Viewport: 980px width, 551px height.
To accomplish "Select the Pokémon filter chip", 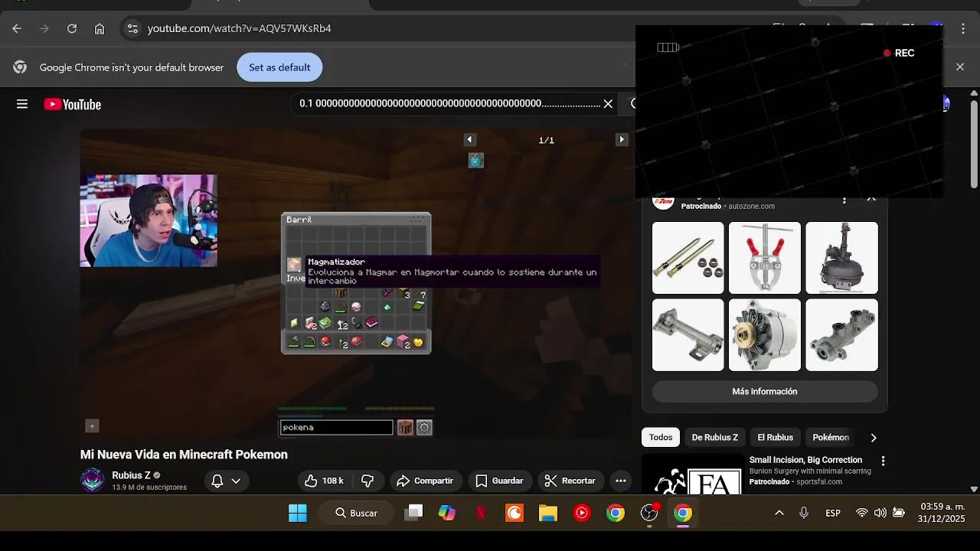I will pyautogui.click(x=831, y=438).
